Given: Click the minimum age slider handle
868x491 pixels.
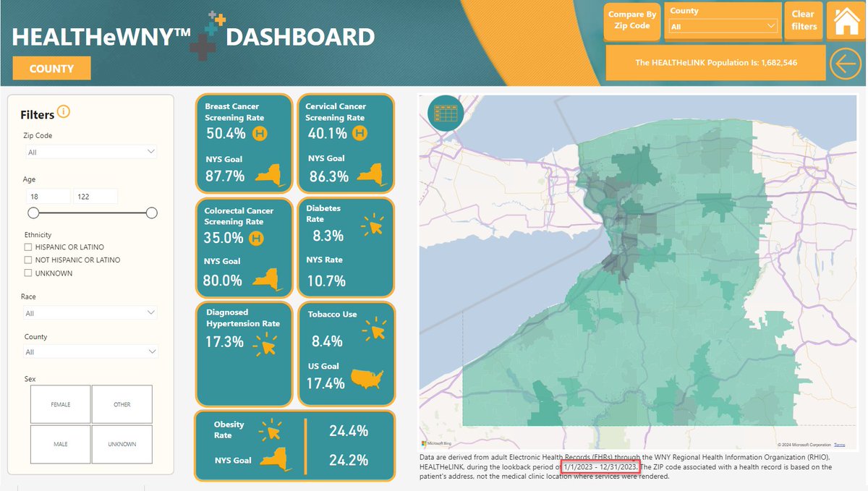Looking at the screenshot, I should 33,213.
